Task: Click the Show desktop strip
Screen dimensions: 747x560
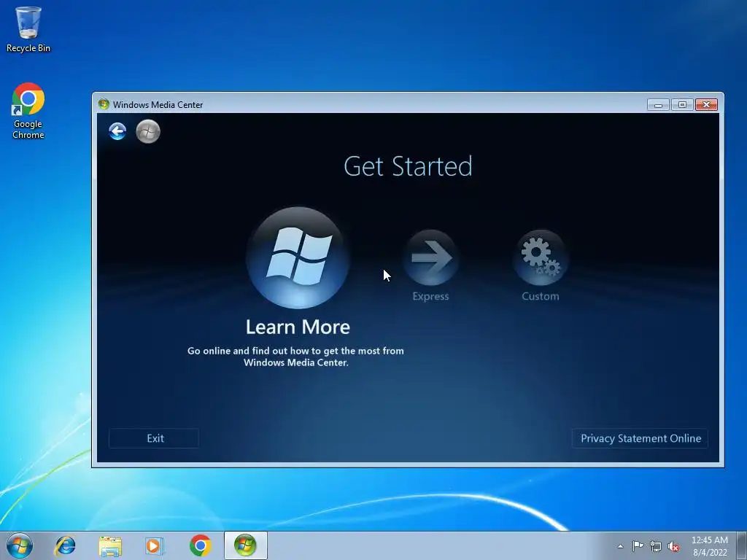Action: click(742, 545)
